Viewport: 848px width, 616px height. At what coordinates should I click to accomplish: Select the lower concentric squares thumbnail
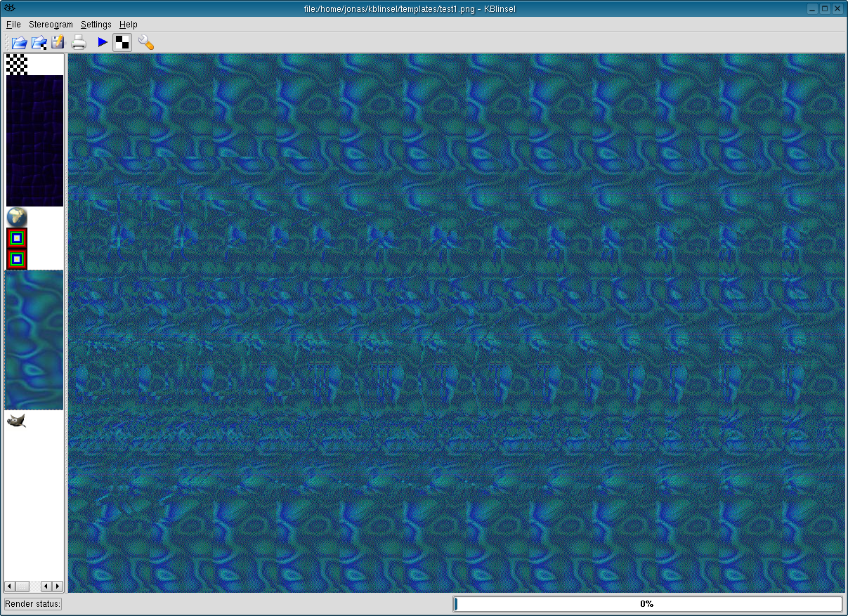click(x=16, y=260)
